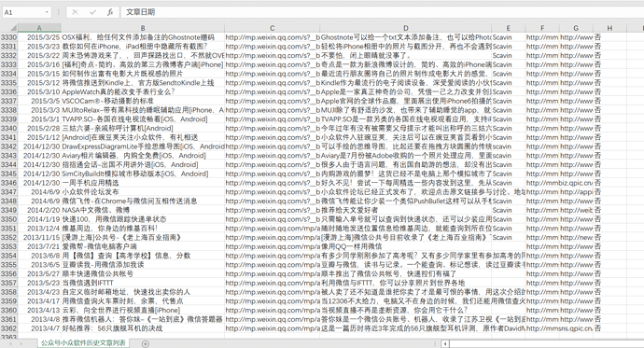Click cell NASA中文微信、微博

click(x=143, y=210)
